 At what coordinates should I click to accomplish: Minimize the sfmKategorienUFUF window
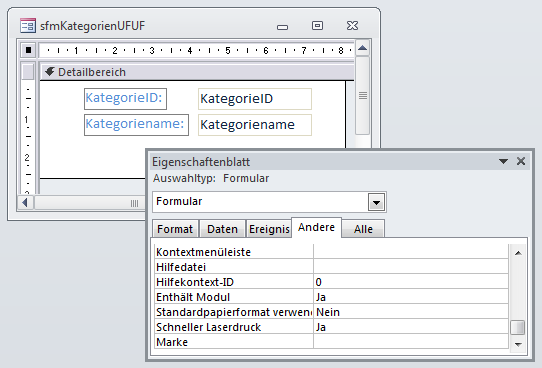coord(282,27)
